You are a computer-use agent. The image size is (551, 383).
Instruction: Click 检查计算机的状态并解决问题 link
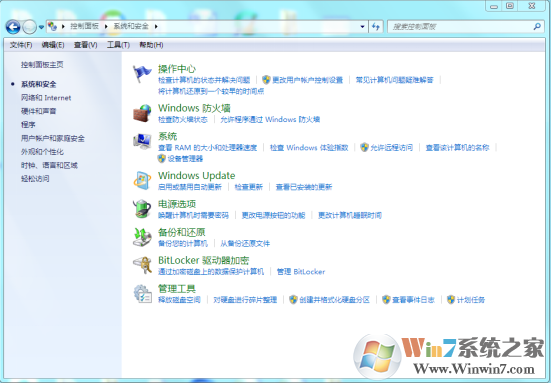pos(204,80)
